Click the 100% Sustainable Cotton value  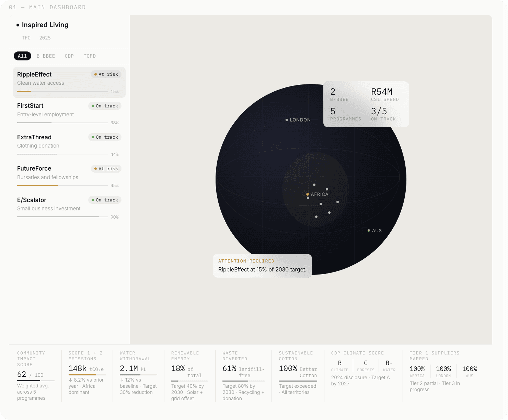coord(288,369)
